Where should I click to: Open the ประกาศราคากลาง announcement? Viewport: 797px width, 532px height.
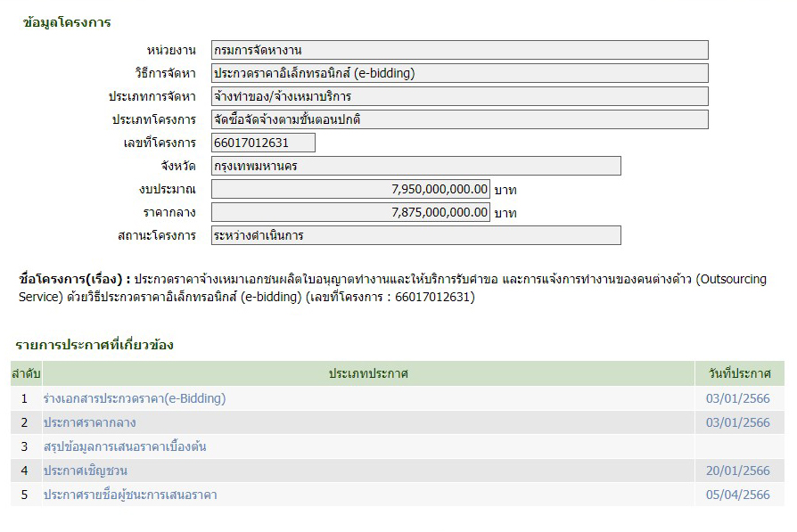(90, 422)
